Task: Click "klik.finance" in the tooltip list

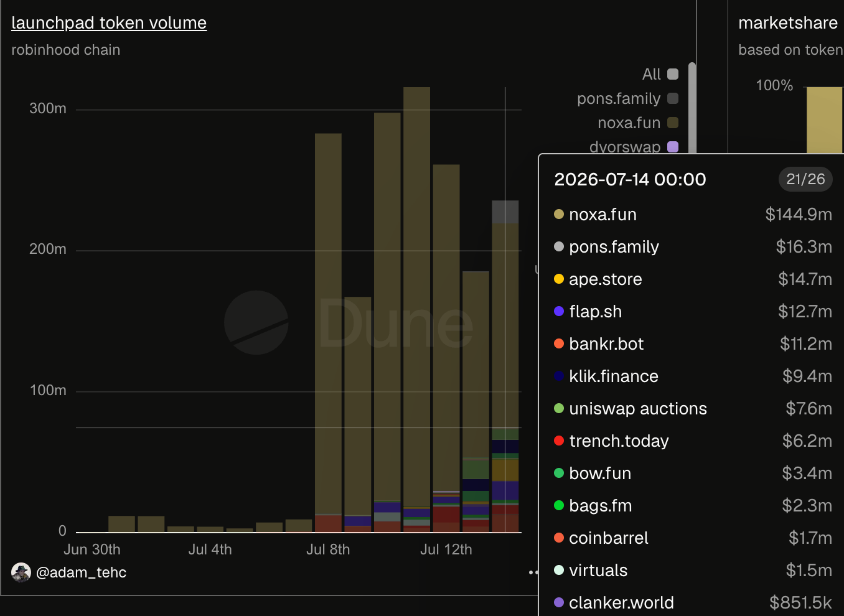Action: point(614,376)
